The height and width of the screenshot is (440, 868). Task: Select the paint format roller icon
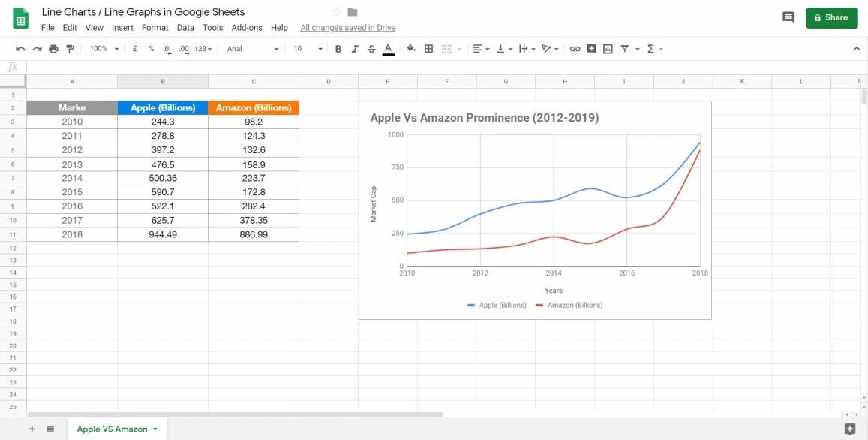pos(70,49)
